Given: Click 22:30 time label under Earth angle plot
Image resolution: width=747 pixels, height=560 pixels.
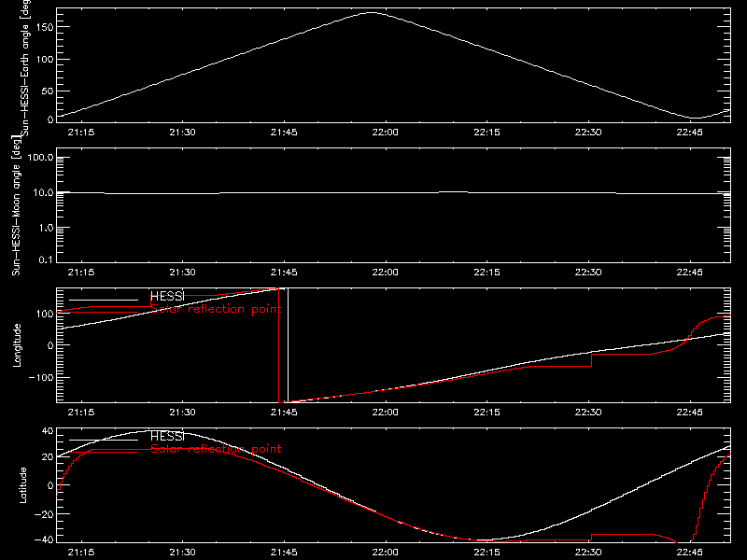Looking at the screenshot, I should click(x=588, y=132).
